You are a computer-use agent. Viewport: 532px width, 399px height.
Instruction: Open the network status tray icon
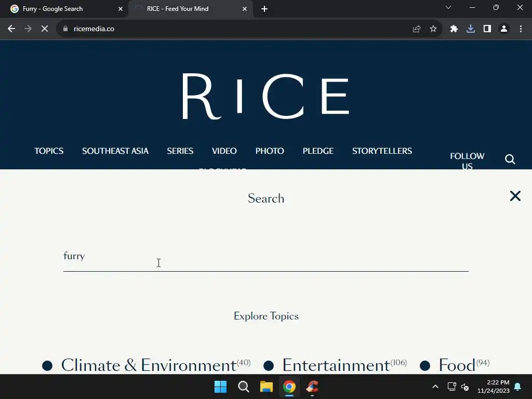(x=451, y=387)
